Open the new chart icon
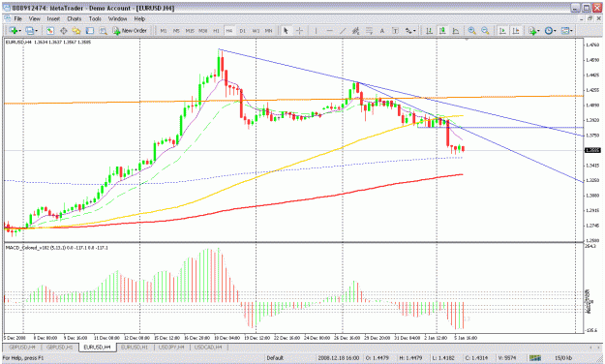The height and width of the screenshot is (364, 605). pyautogui.click(x=13, y=30)
